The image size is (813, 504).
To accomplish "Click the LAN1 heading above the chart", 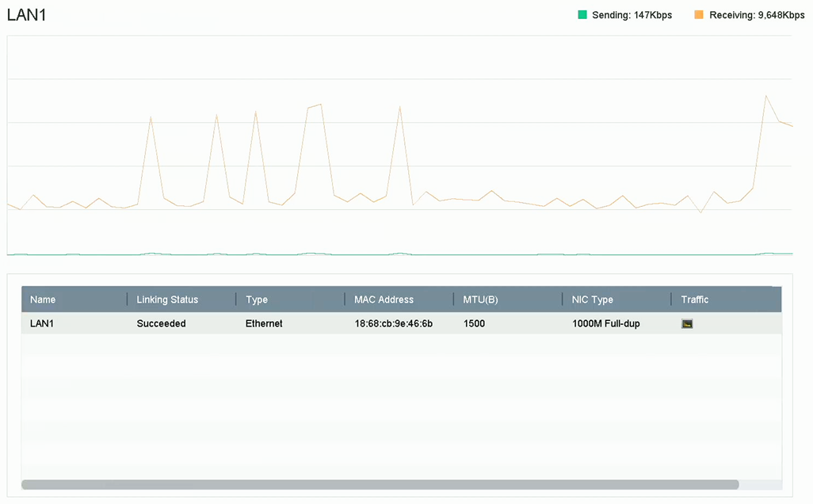I will [26, 16].
